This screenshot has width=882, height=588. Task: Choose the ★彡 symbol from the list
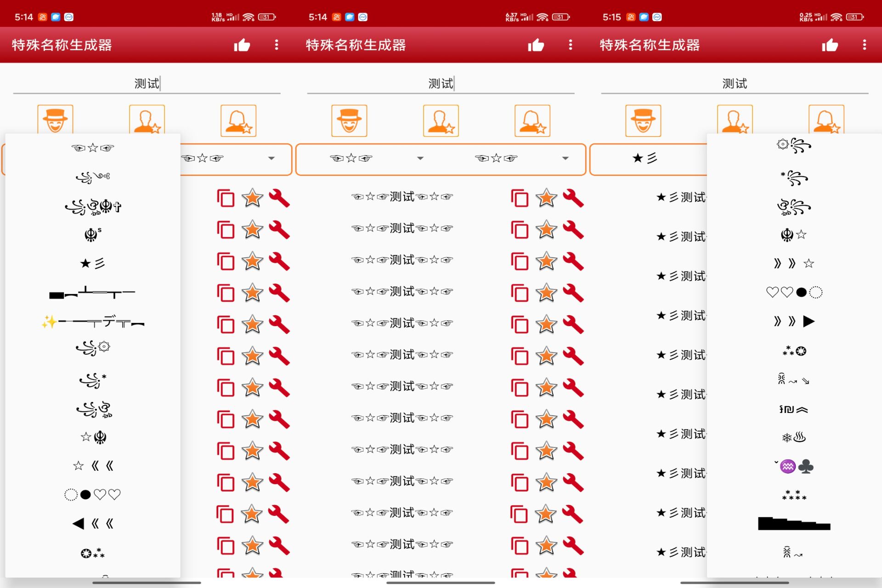point(92,262)
